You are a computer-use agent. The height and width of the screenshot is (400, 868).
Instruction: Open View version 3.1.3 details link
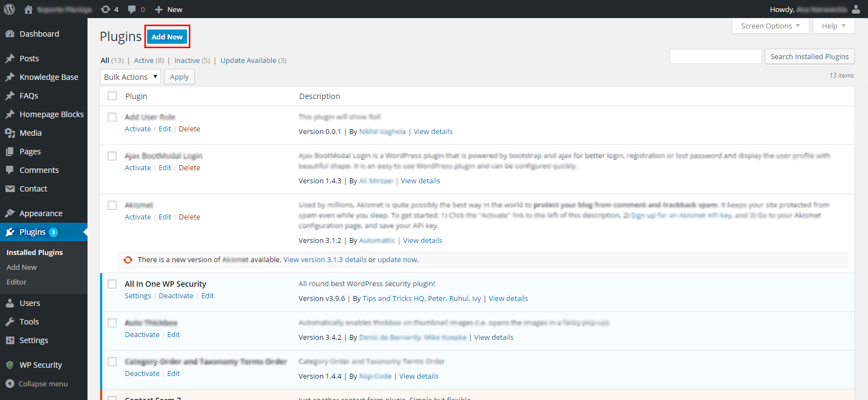tap(325, 260)
